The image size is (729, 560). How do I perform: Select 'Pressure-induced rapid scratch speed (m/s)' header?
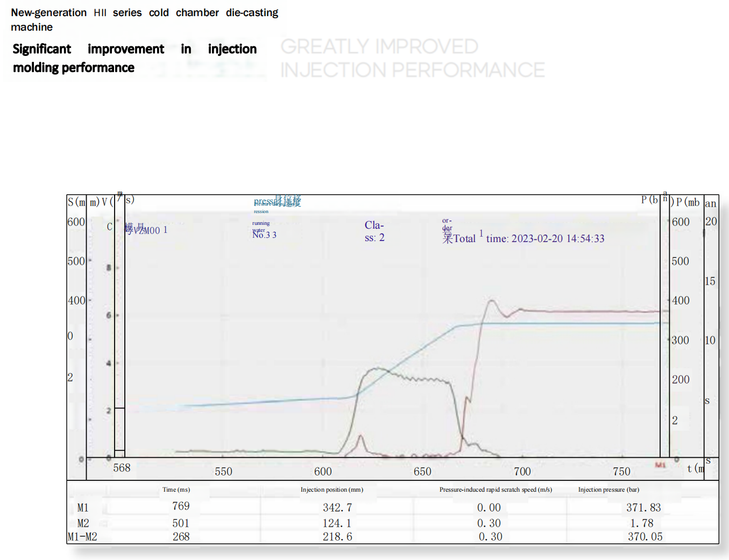click(x=496, y=490)
